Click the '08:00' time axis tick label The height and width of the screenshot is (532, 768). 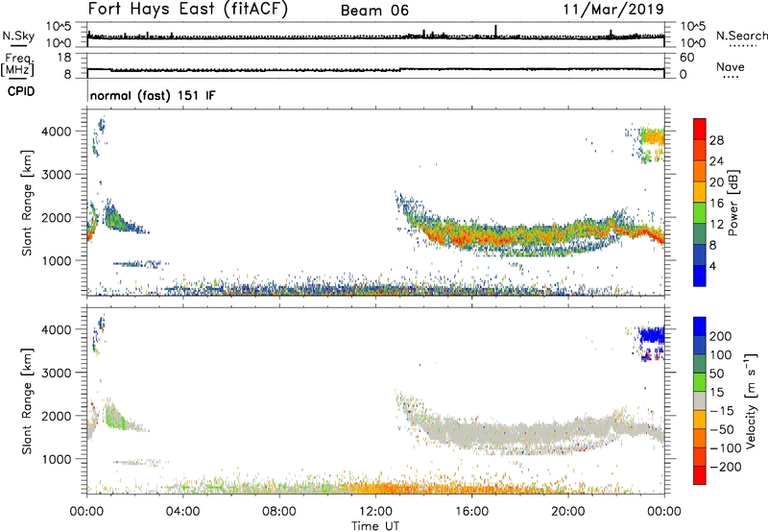(x=278, y=512)
